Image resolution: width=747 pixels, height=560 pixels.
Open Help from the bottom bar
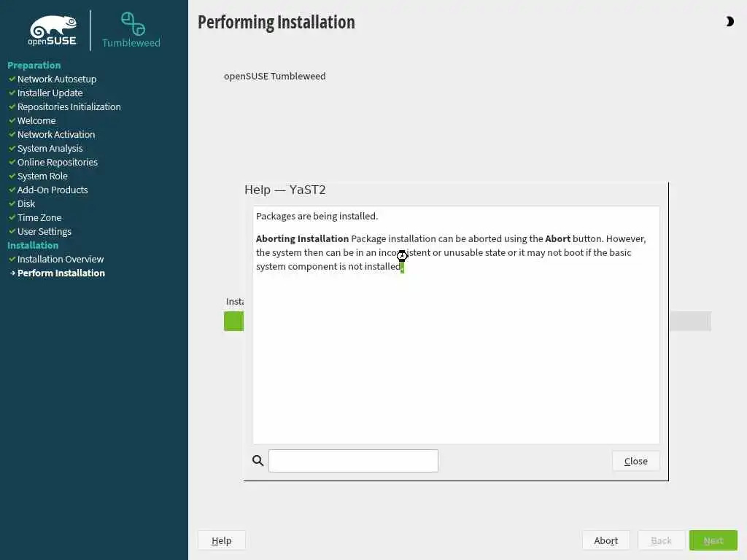222,540
